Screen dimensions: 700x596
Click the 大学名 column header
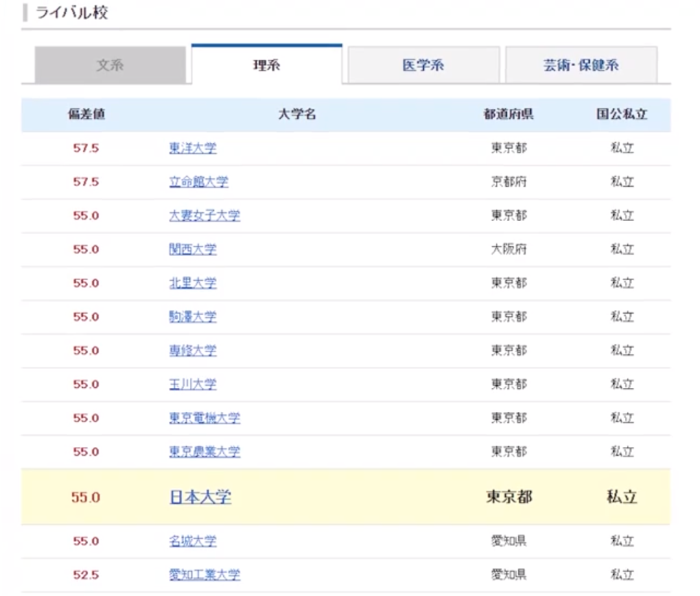pyautogui.click(x=297, y=114)
